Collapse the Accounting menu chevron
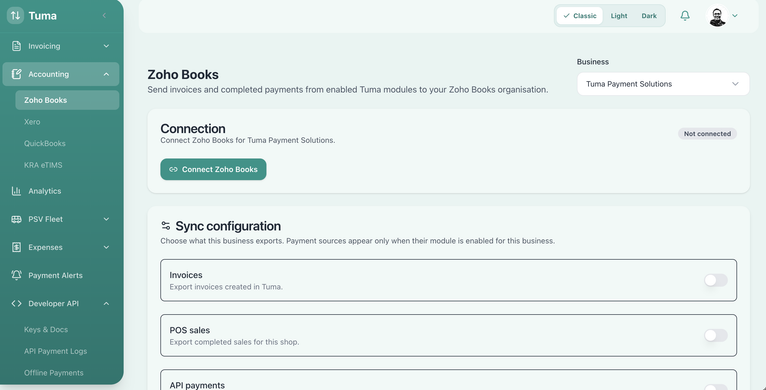Screen dimensions: 766x390 pos(106,74)
